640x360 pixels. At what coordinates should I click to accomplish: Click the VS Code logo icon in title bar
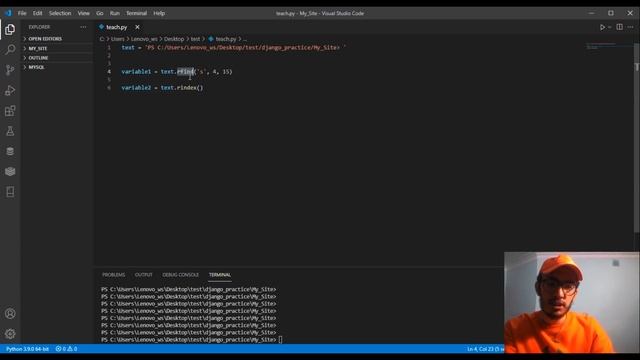[x=8, y=13]
